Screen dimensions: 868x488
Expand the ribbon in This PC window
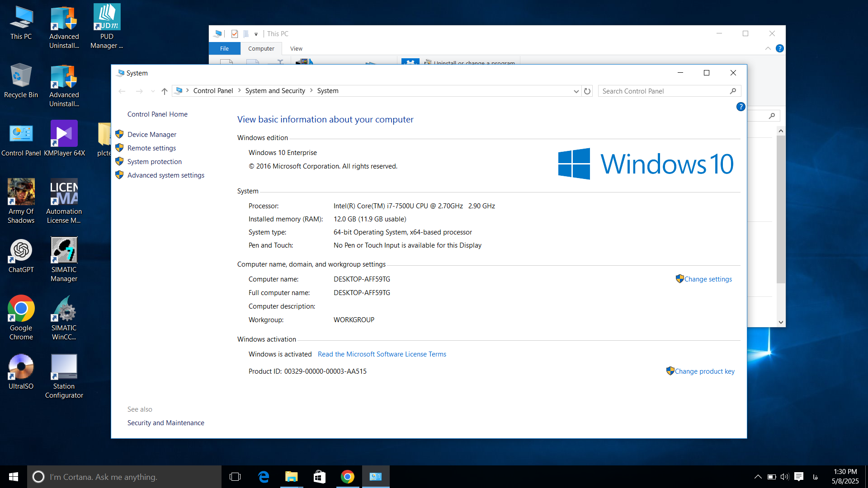(x=768, y=48)
